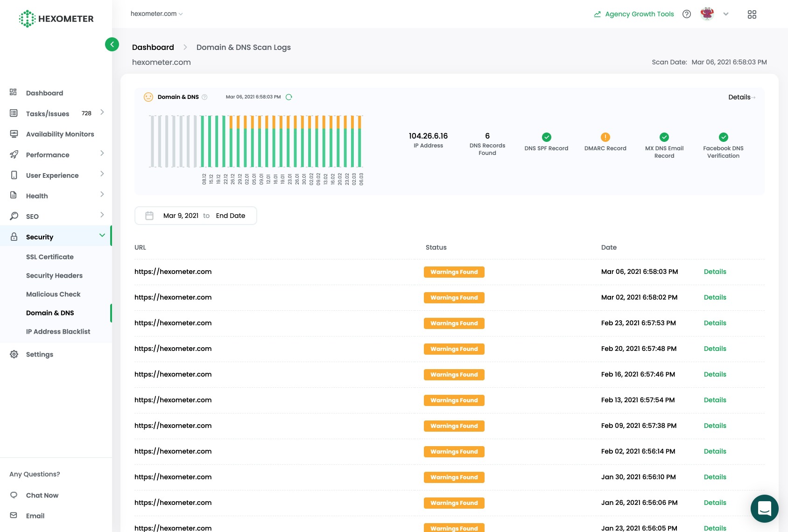Click the calendar icon in date range
Image resolution: width=788 pixels, height=532 pixels.
149,216
